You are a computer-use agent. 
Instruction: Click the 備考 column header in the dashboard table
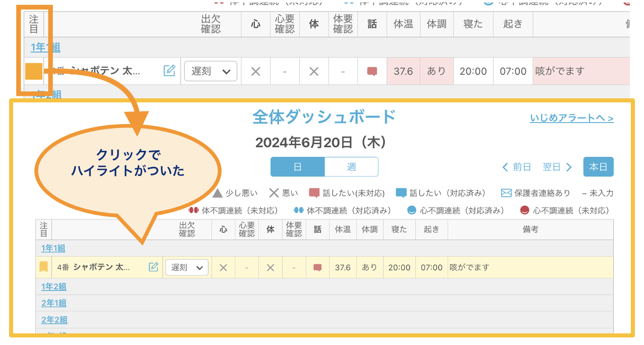(x=530, y=229)
